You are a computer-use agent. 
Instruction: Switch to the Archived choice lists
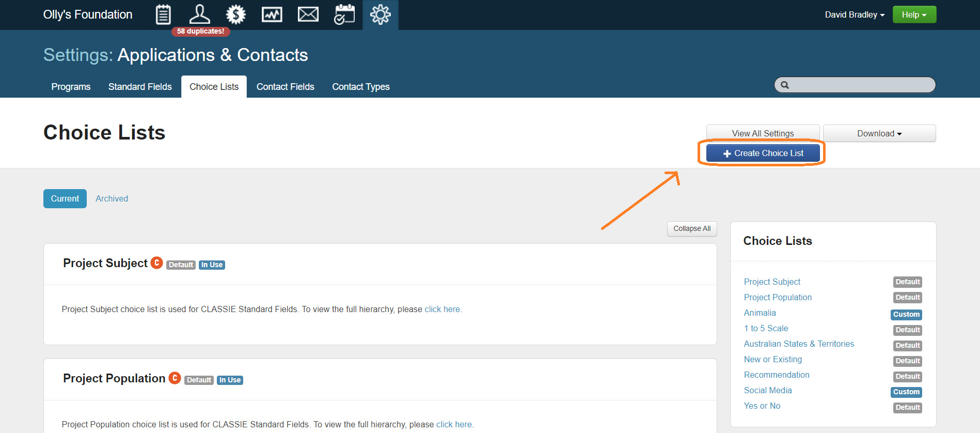pos(112,199)
